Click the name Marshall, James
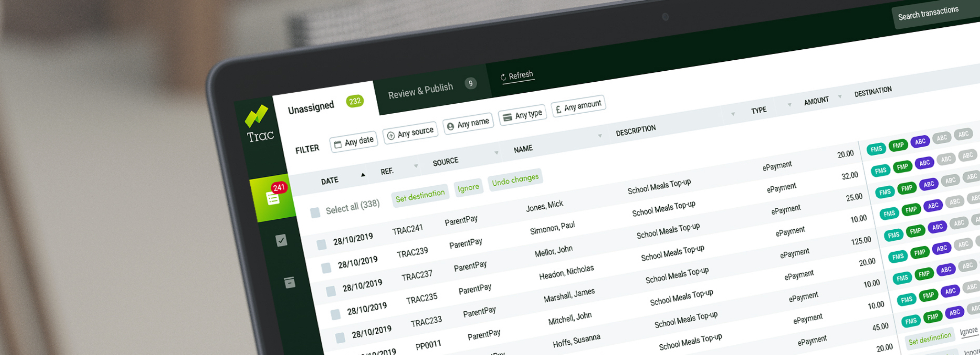This screenshot has height=355, width=980. pyautogui.click(x=569, y=295)
